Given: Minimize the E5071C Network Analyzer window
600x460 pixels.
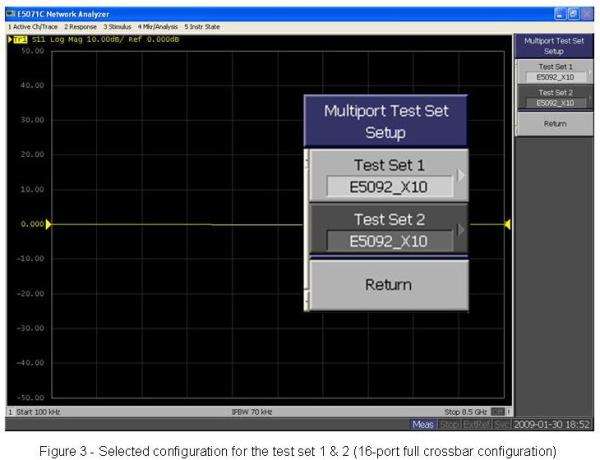Looking at the screenshot, I should point(560,15).
